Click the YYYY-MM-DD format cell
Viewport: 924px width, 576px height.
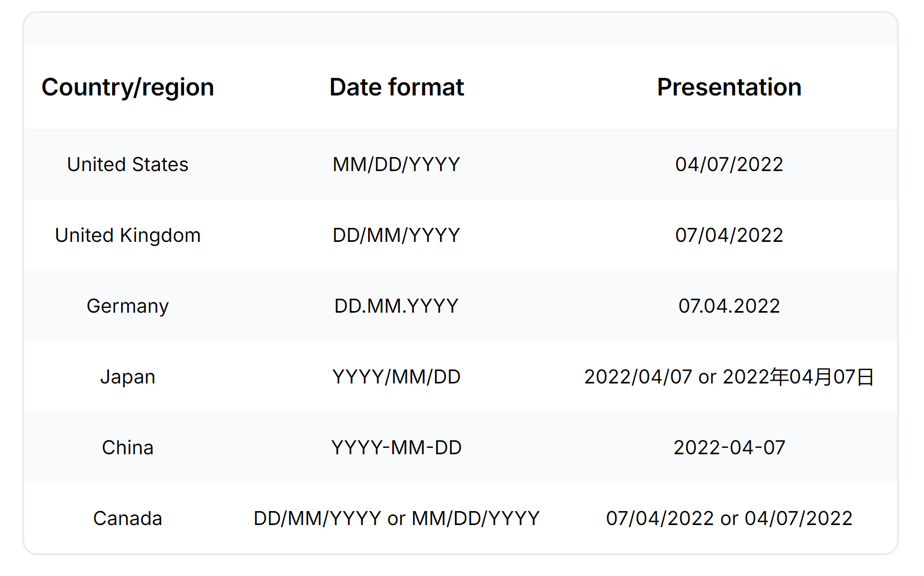click(x=397, y=447)
